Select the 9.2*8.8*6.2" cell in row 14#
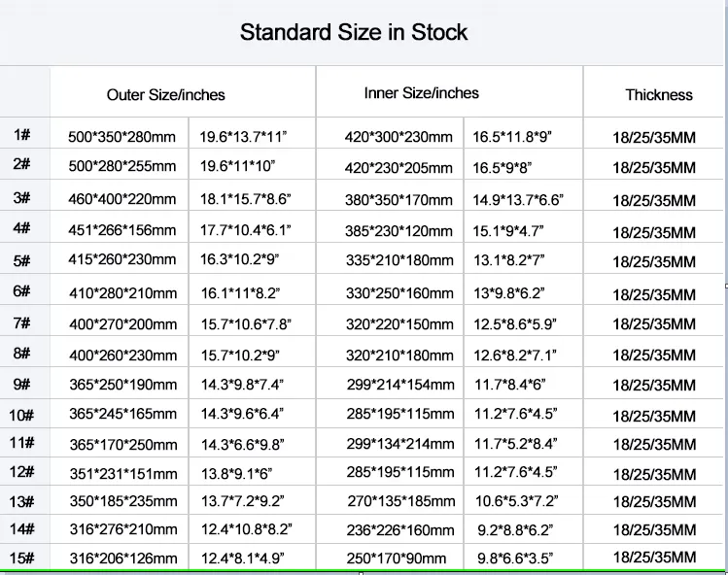Image resolution: width=728 pixels, height=575 pixels. pyautogui.click(x=523, y=529)
